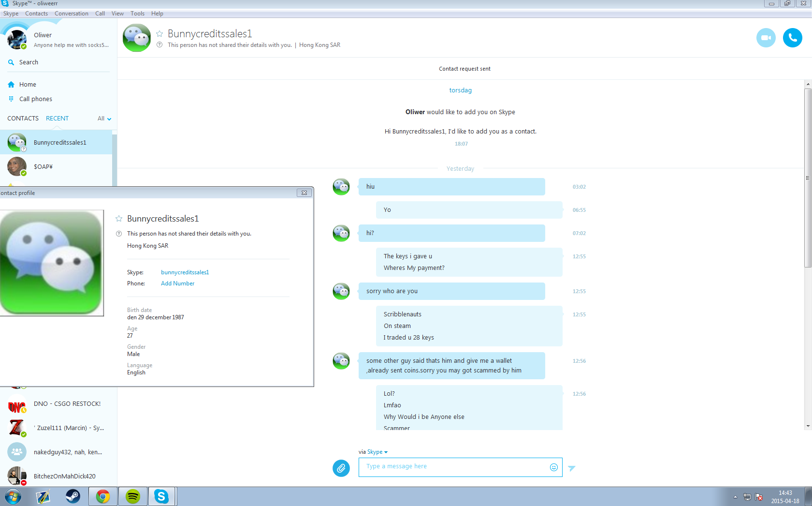Viewport: 812px width, 506px height.
Task: Open the Help menu
Action: pos(157,14)
